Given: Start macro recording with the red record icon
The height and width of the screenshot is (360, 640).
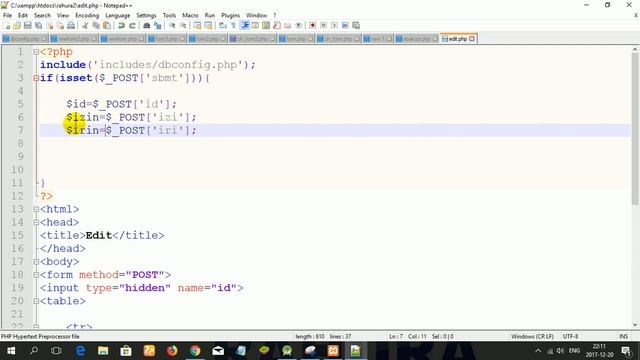Looking at the screenshot, I should pos(313,25).
